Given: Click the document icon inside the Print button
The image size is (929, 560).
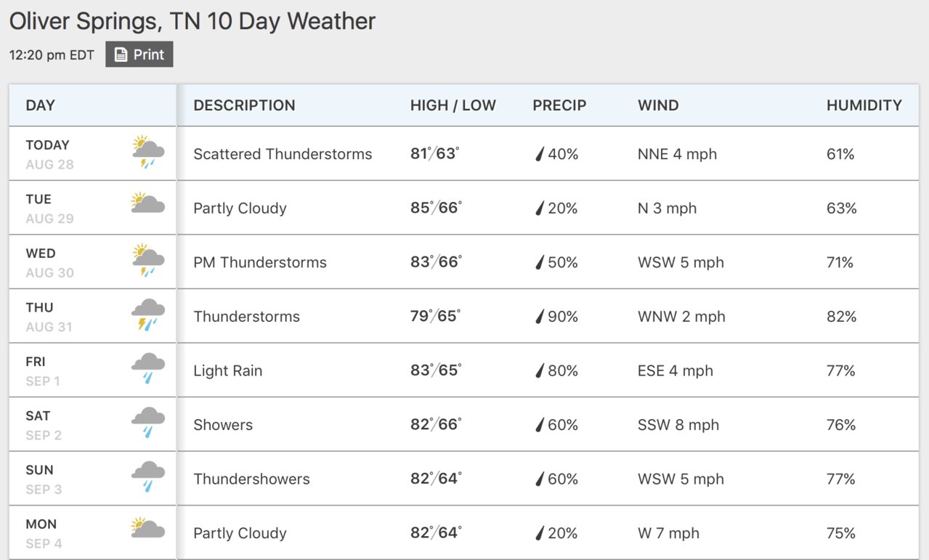Looking at the screenshot, I should point(121,54).
